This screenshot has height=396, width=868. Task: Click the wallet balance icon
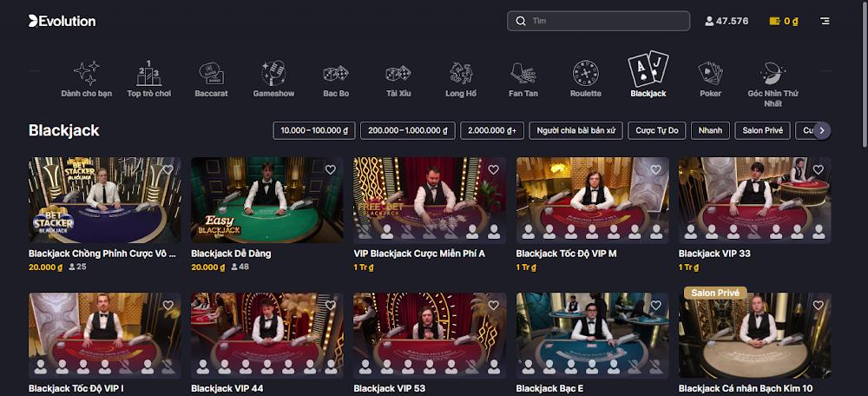pyautogui.click(x=775, y=21)
